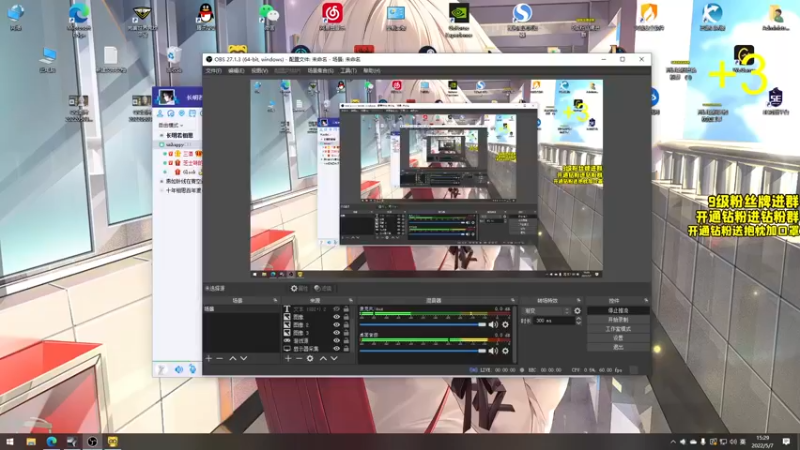Open the 编辑(E) menu in OBS

click(x=236, y=71)
